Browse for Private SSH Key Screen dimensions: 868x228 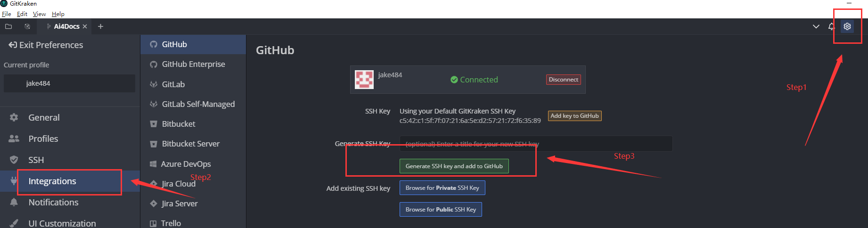[x=442, y=188]
